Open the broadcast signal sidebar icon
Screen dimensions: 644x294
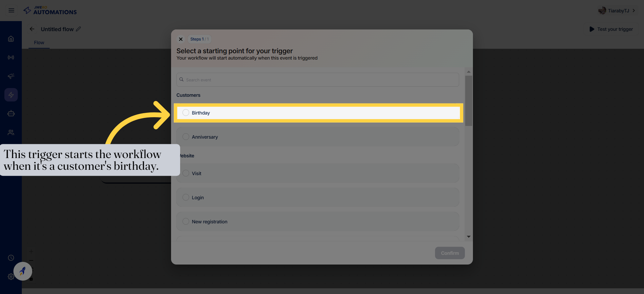(x=11, y=58)
